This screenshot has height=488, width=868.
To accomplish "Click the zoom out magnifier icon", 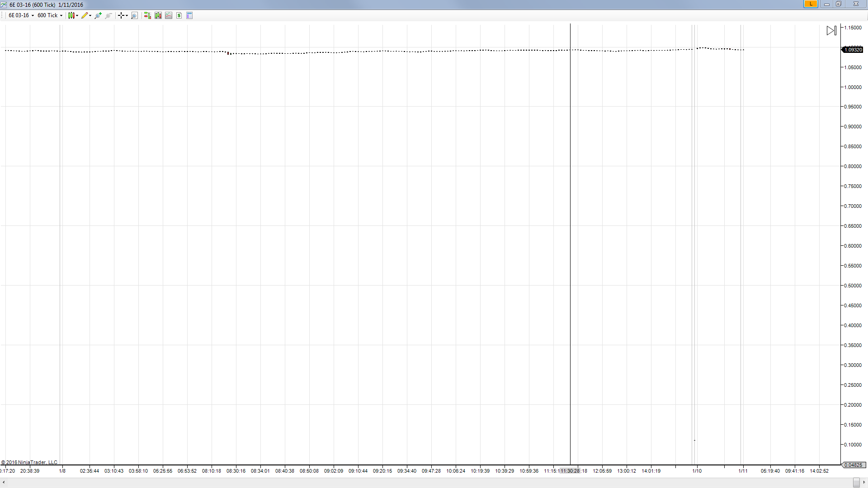I will [x=108, y=15].
